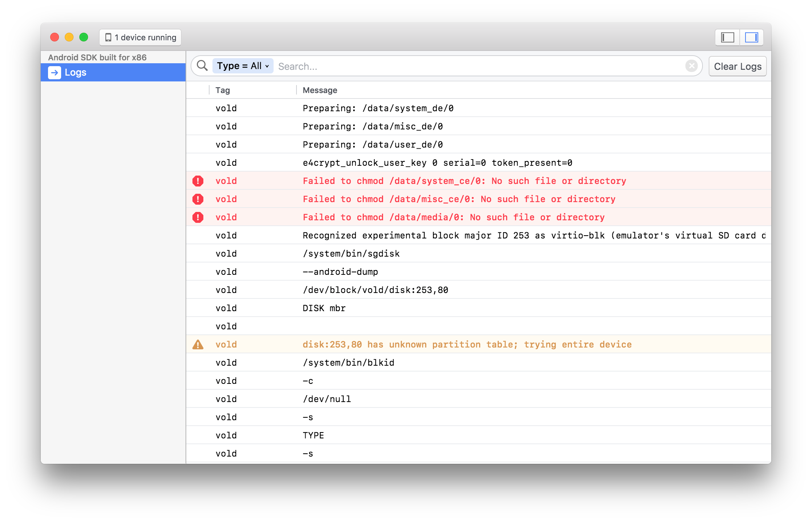
Task: Toggle the right panel view icon
Action: pos(751,37)
